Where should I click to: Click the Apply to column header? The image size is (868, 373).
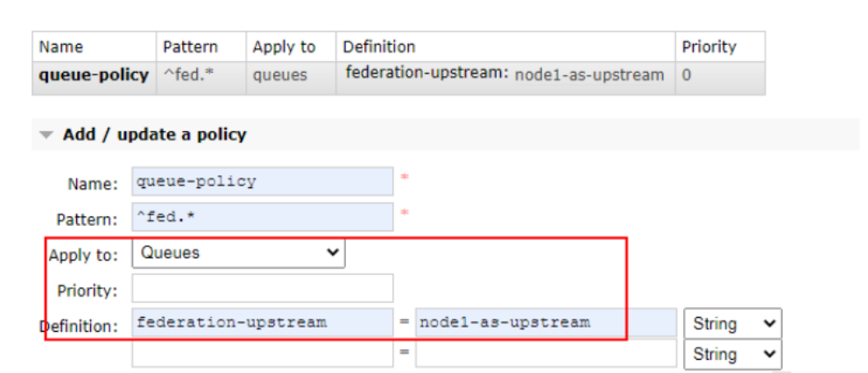(x=283, y=46)
